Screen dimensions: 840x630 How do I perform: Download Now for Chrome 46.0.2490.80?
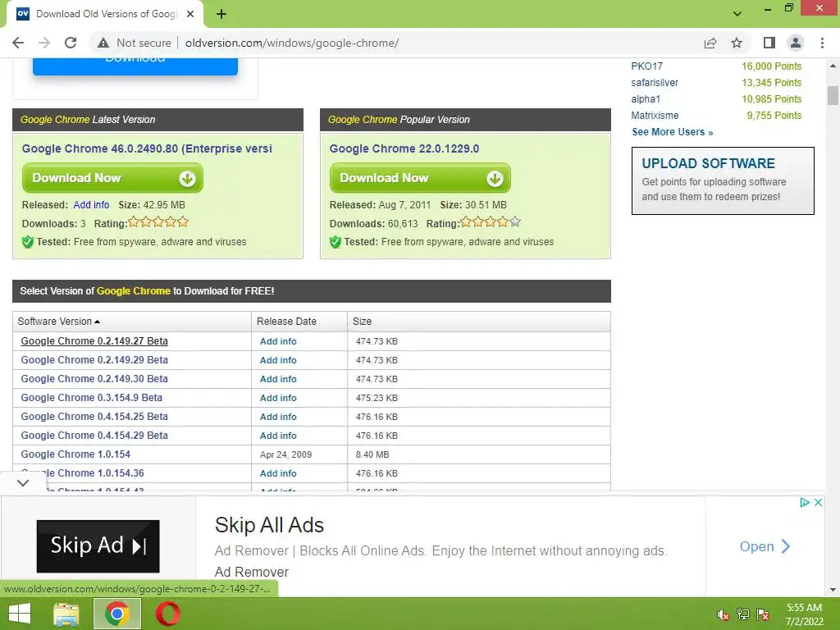click(112, 178)
